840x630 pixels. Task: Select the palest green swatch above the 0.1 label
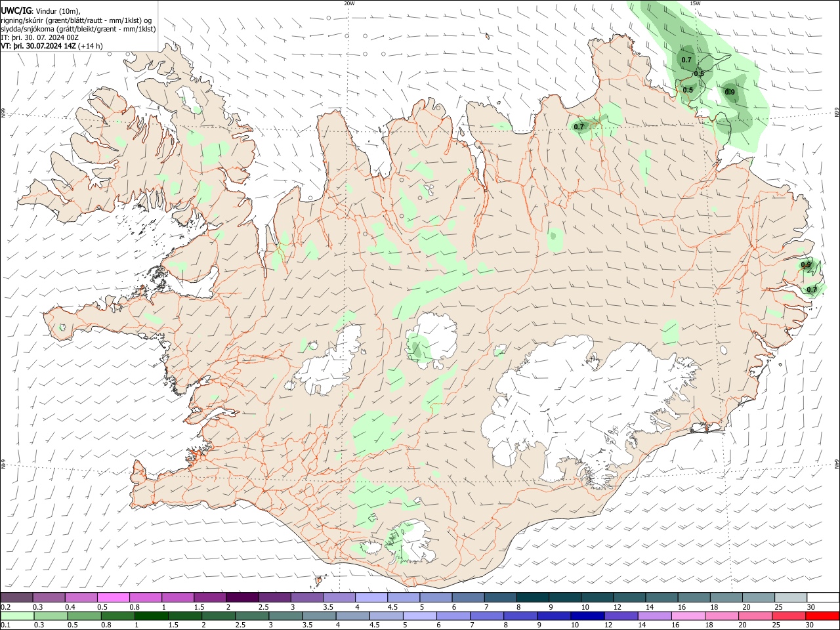pos(17,616)
